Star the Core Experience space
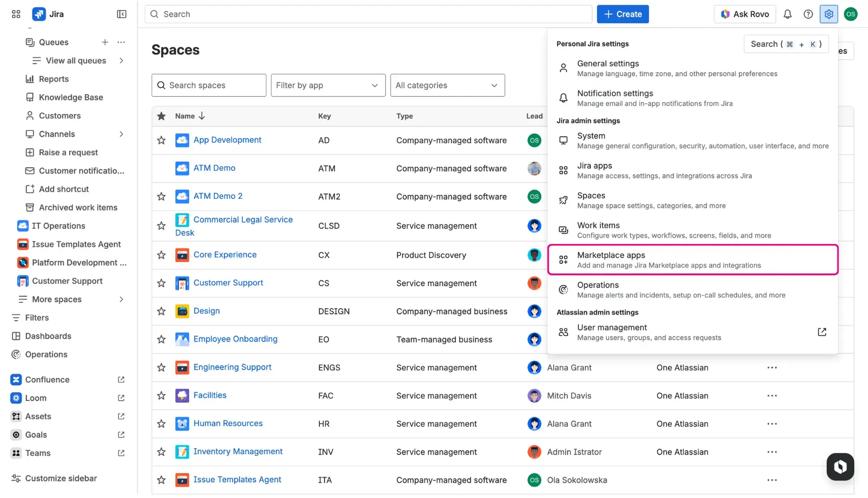This screenshot has height=498, width=868. [161, 255]
